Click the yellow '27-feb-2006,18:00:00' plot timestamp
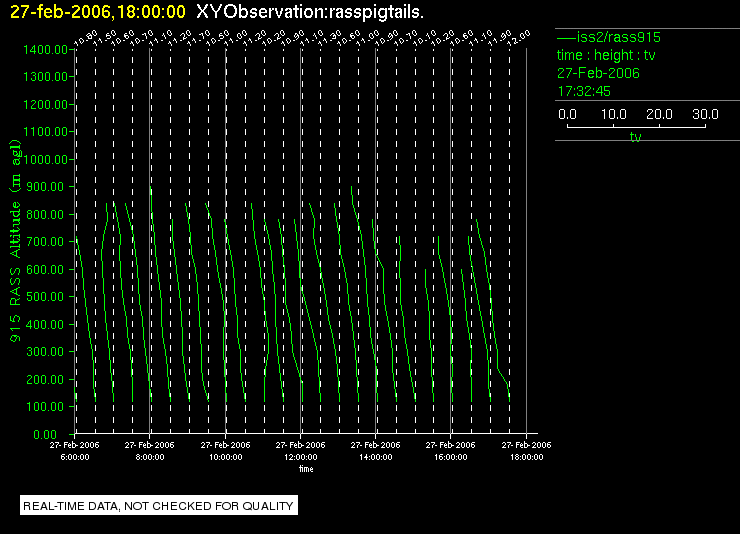 point(98,12)
